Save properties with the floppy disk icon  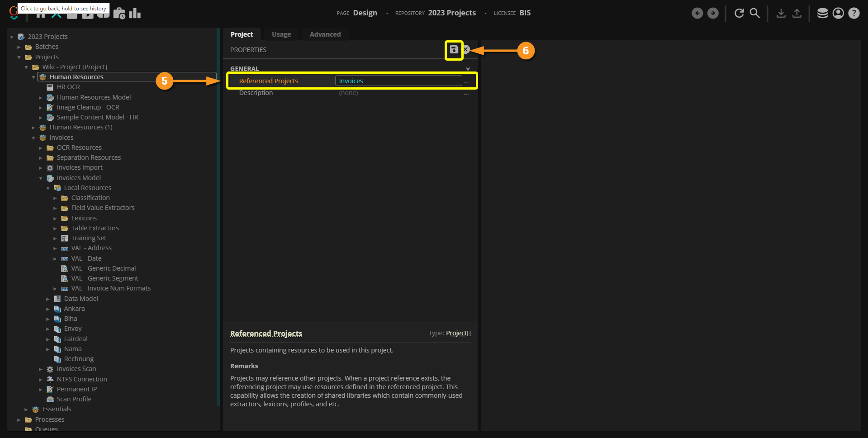tap(454, 50)
